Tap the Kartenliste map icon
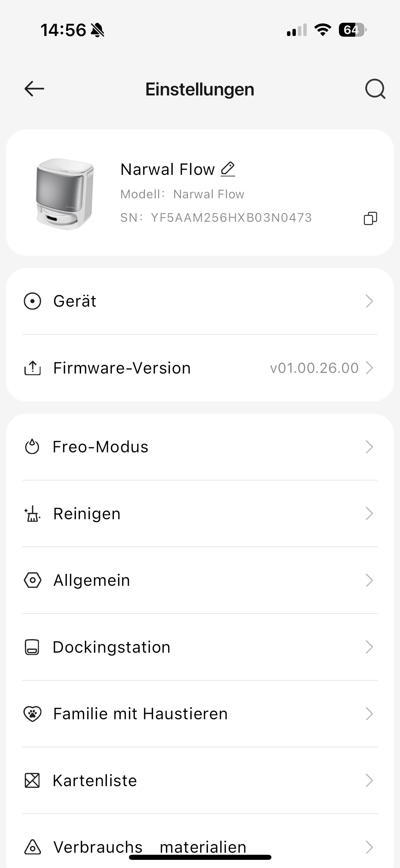 (x=32, y=780)
